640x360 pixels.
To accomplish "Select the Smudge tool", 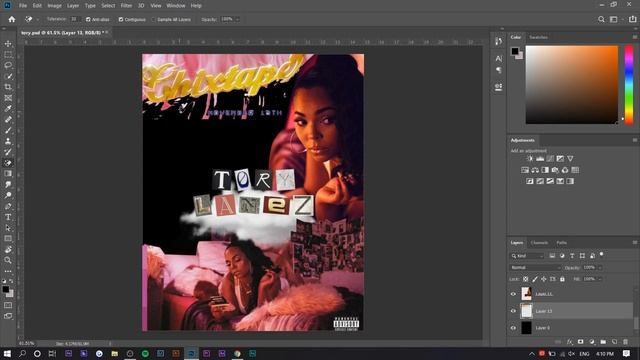I will pyautogui.click(x=8, y=184).
